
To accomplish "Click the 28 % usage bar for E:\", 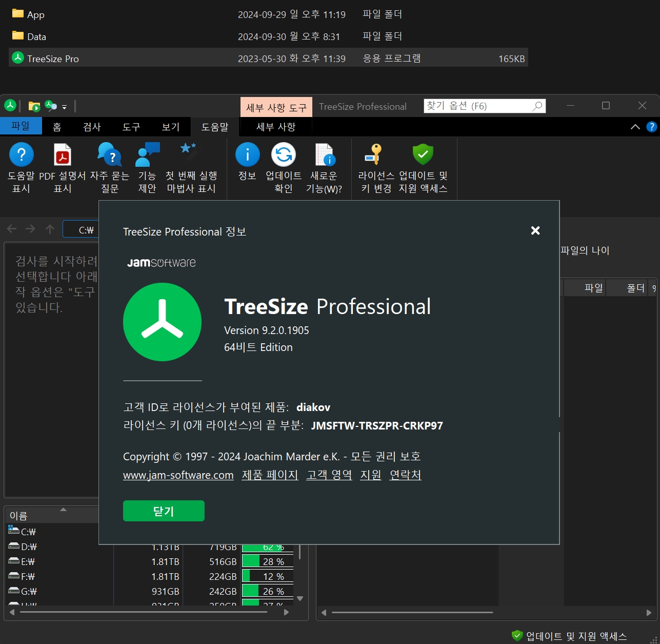I will pyautogui.click(x=268, y=561).
